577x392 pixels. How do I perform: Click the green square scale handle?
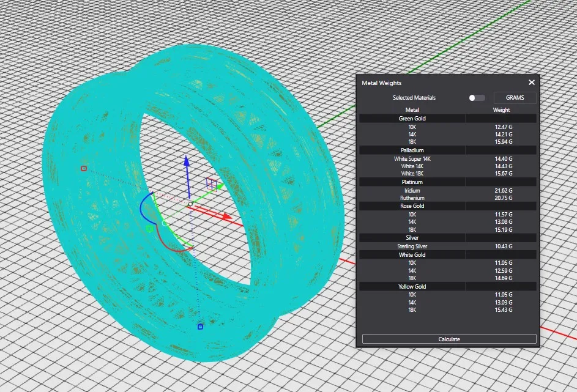pos(149,229)
